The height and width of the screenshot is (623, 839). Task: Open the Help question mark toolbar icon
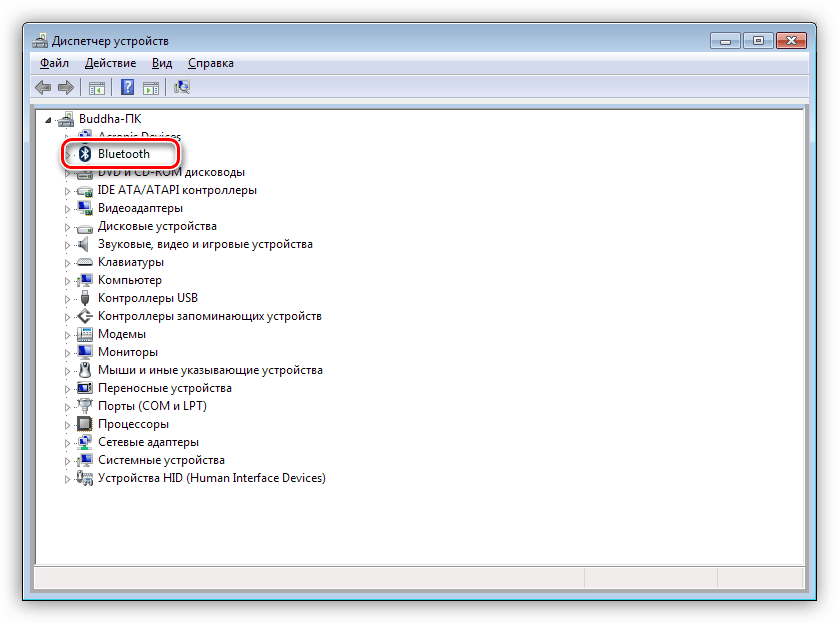pyautogui.click(x=127, y=87)
